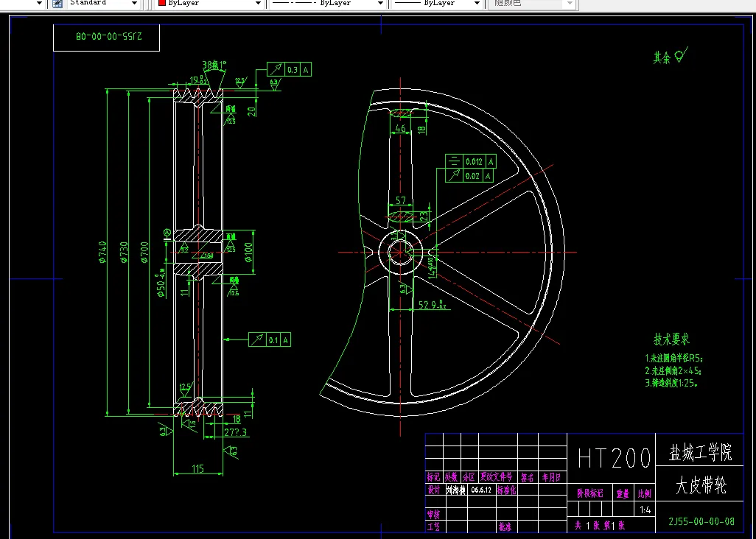
Task: Click the red ByLayer color swatch
Action: [162, 3]
